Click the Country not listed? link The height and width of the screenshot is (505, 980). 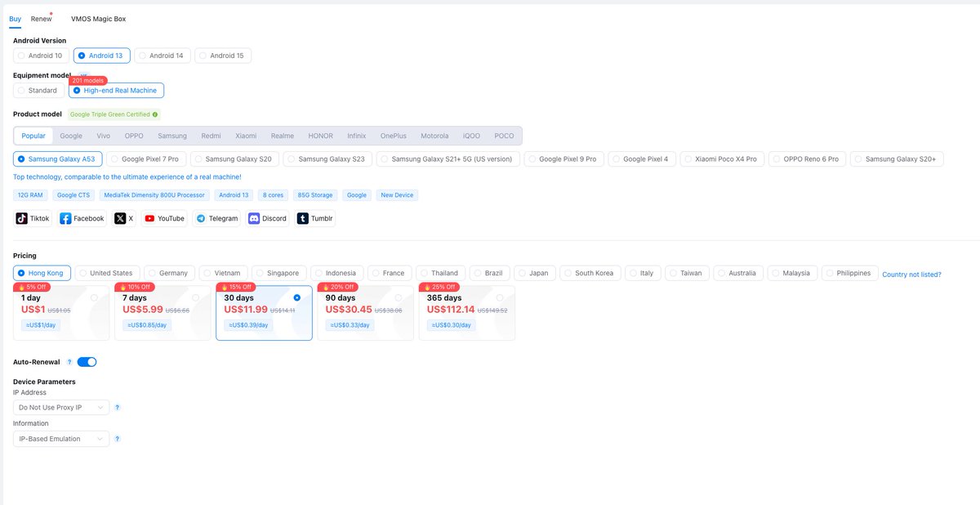click(911, 275)
